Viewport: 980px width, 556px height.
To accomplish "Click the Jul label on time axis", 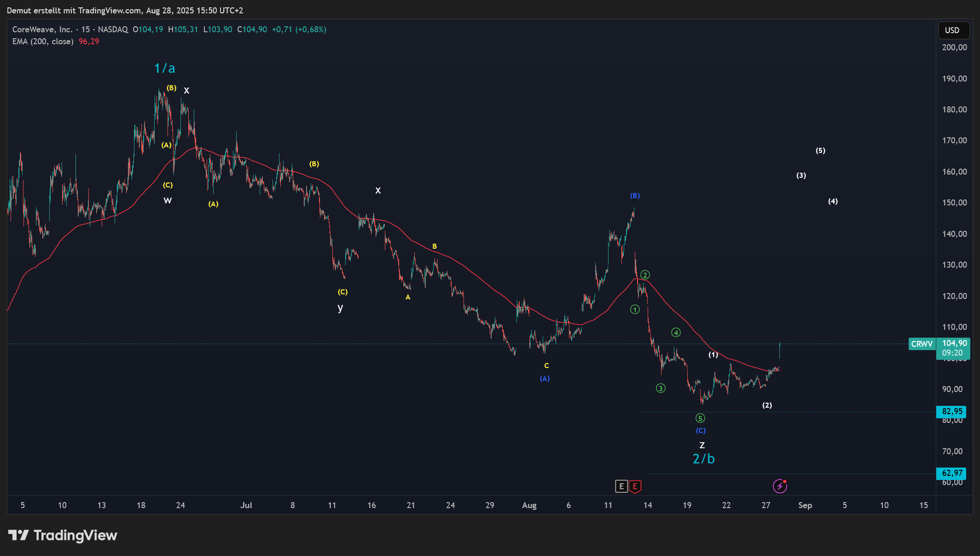I will click(x=246, y=505).
